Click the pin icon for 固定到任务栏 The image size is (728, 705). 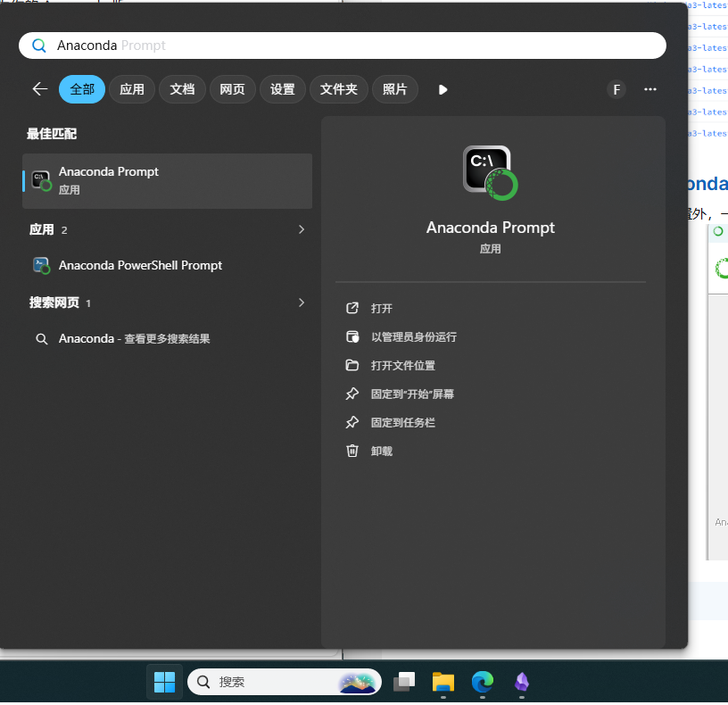(352, 422)
